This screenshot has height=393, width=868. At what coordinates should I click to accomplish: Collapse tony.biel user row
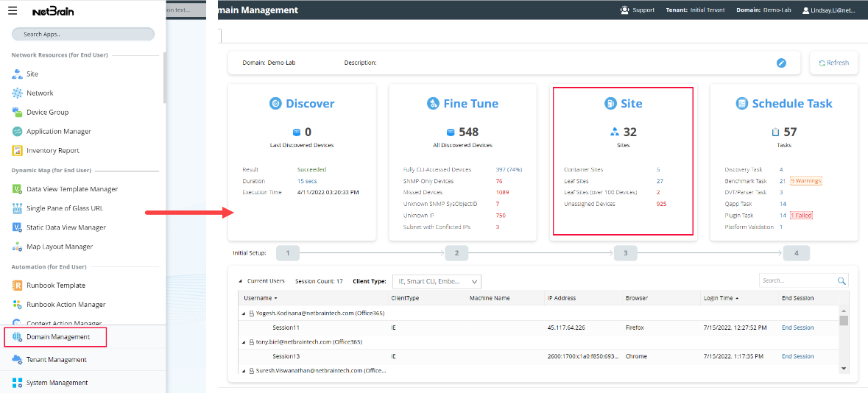244,342
